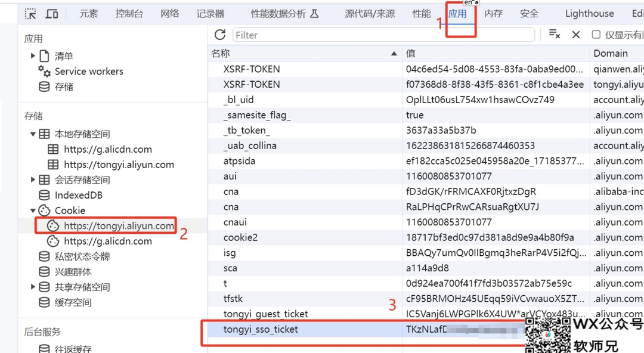Select the tfstk cookie row
The image size is (644, 353).
click(x=426, y=299)
